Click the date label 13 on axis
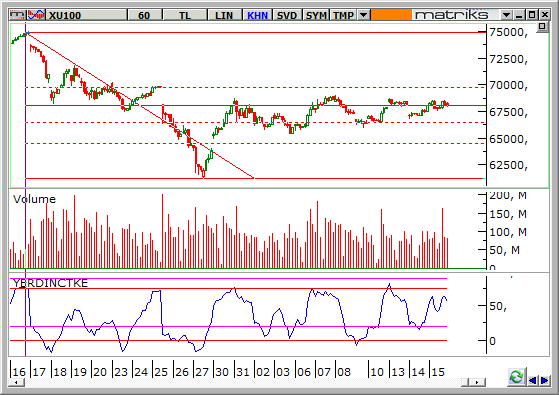 click(398, 372)
